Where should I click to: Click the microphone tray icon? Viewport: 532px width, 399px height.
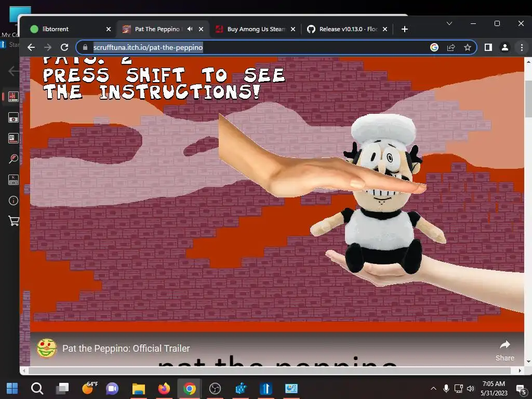pyautogui.click(x=446, y=389)
